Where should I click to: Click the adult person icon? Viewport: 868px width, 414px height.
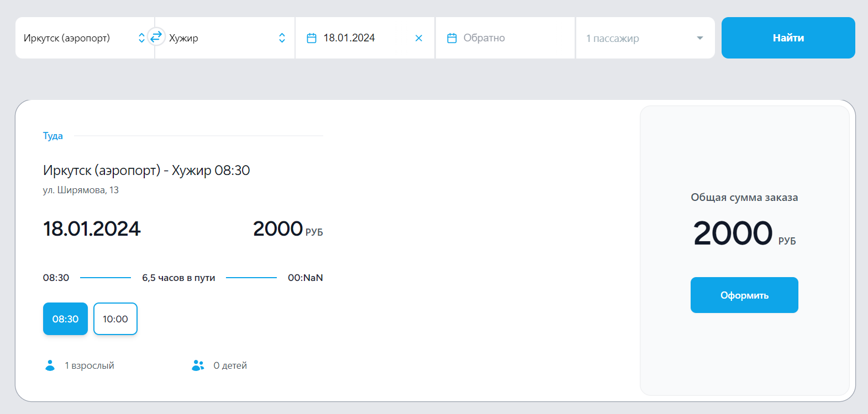tap(50, 365)
